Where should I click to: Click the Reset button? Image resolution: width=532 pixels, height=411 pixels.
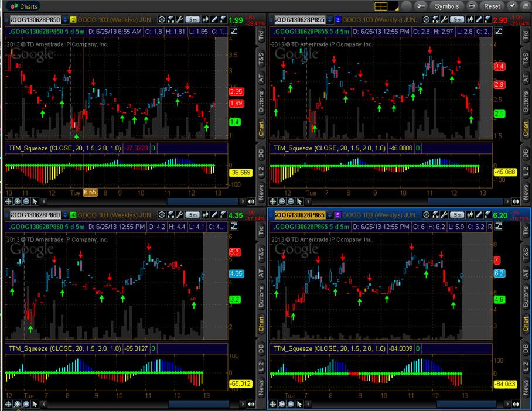[x=492, y=6]
